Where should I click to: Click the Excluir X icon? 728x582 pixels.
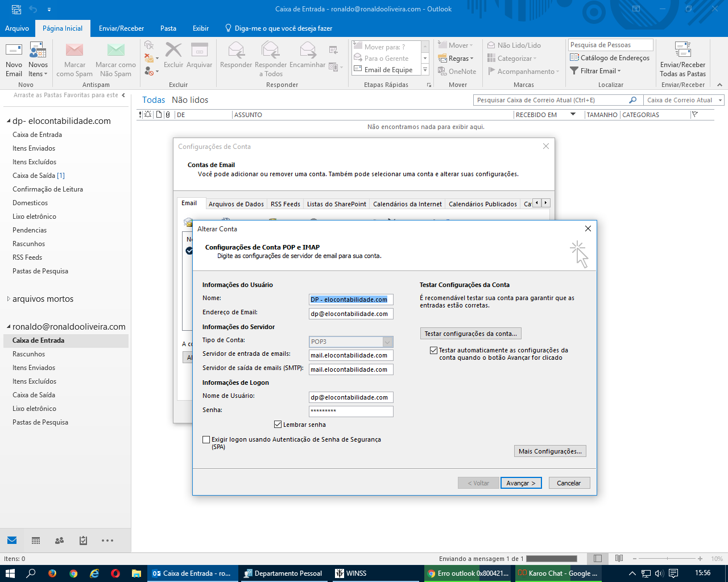173,51
